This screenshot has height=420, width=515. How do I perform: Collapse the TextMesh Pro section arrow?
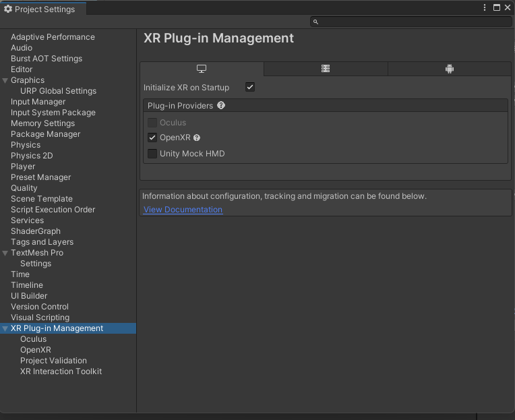(5, 253)
